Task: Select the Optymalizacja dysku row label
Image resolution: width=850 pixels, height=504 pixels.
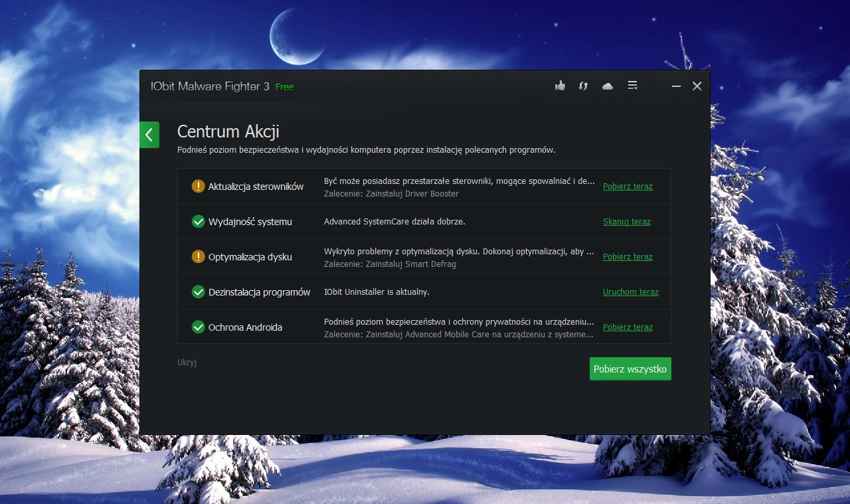Action: pyautogui.click(x=250, y=257)
